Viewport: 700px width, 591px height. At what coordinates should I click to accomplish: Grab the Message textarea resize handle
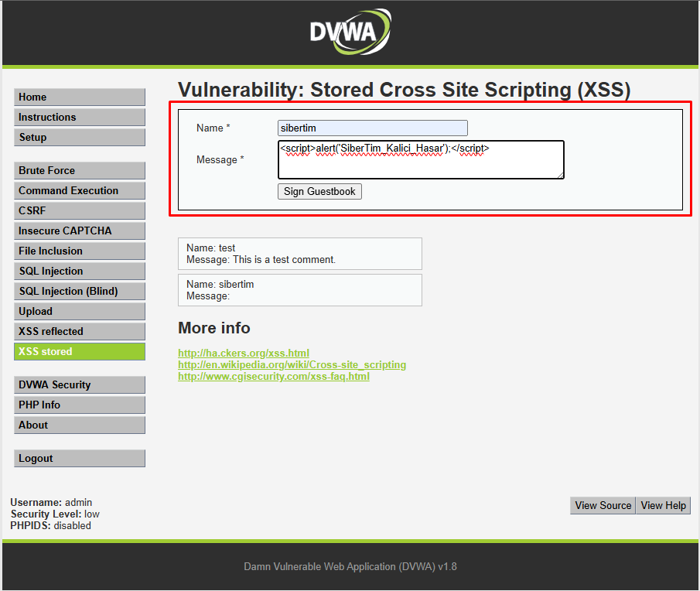pos(561,176)
